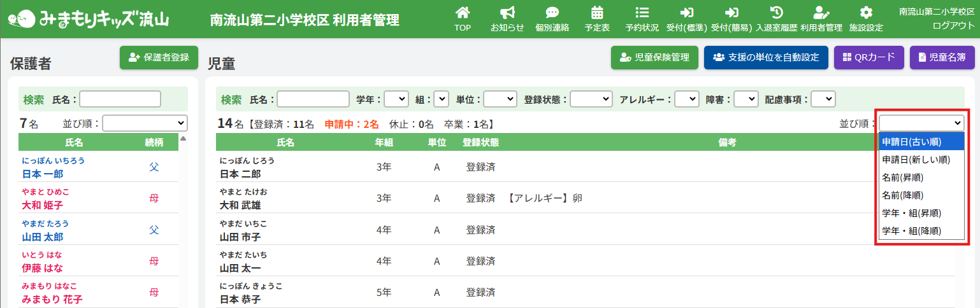Click the 支援の単位を自動設定 button
Screen dimensions: 980x308
766,57
